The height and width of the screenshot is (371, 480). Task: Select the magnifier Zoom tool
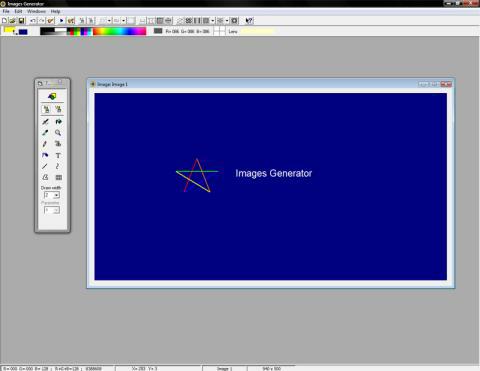[58, 133]
